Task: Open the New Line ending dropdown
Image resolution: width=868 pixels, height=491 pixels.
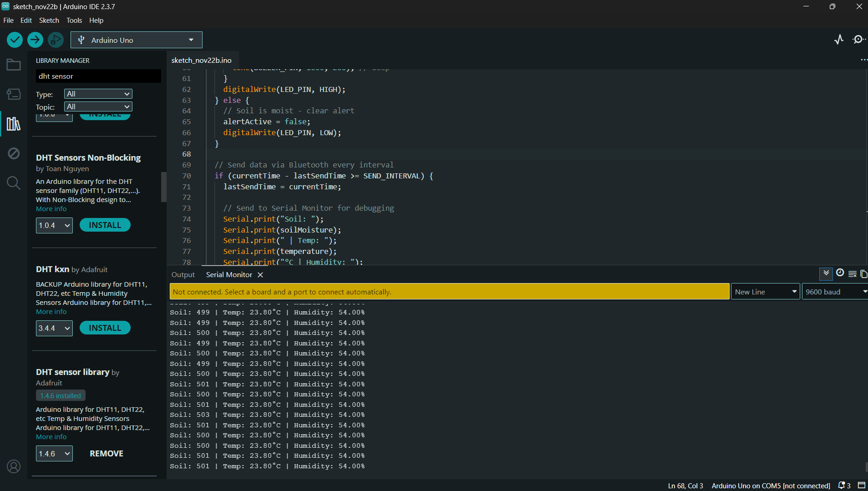Action: [765, 292]
